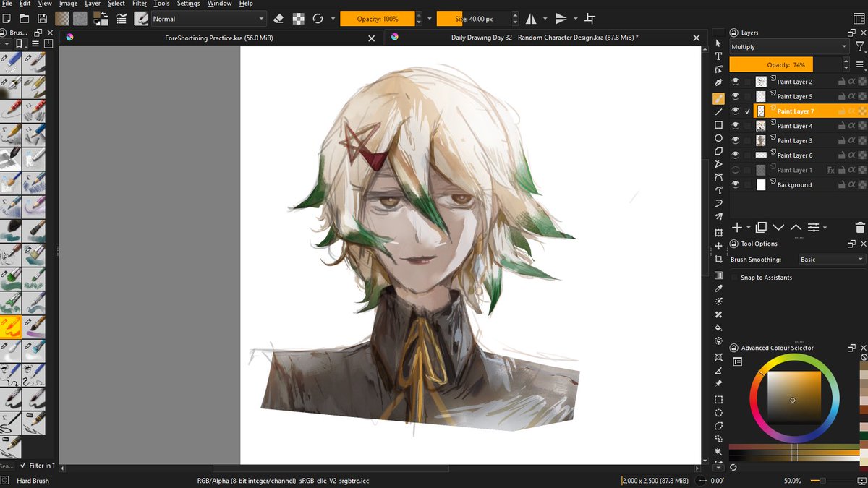Hide Paint Layer 2 via eye
This screenshot has height=488, width=868.
(736, 82)
